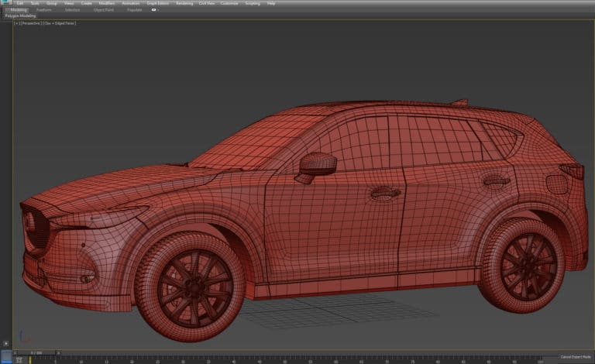Open the Customize menu

tap(229, 3)
